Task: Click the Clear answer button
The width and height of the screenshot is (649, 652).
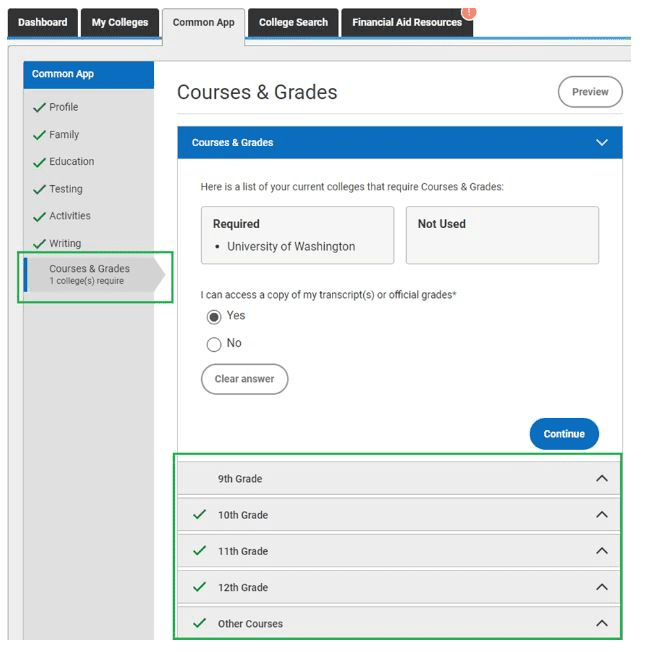Action: (x=244, y=379)
